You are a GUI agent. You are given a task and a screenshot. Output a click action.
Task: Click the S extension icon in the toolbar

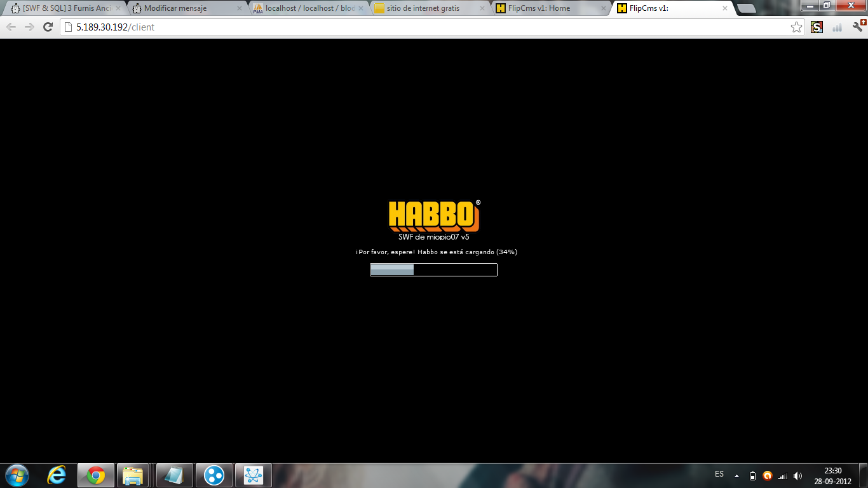pos(817,27)
